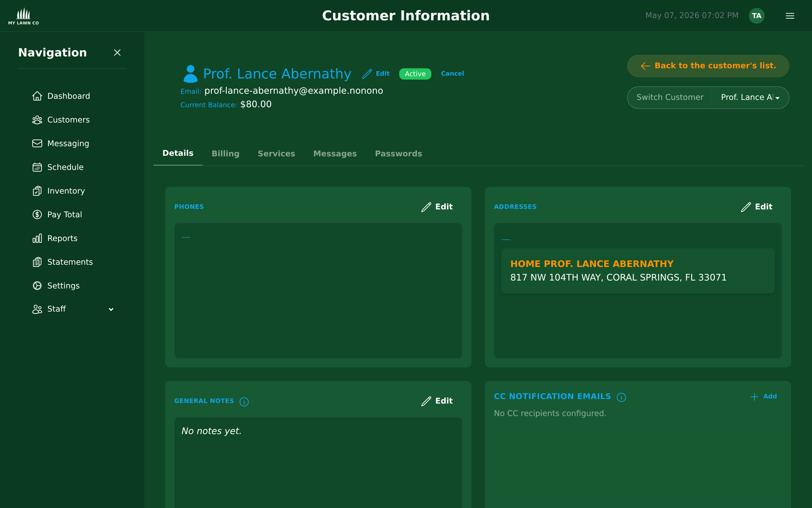The height and width of the screenshot is (508, 812).
Task: Open the Messages tab
Action: click(335, 154)
